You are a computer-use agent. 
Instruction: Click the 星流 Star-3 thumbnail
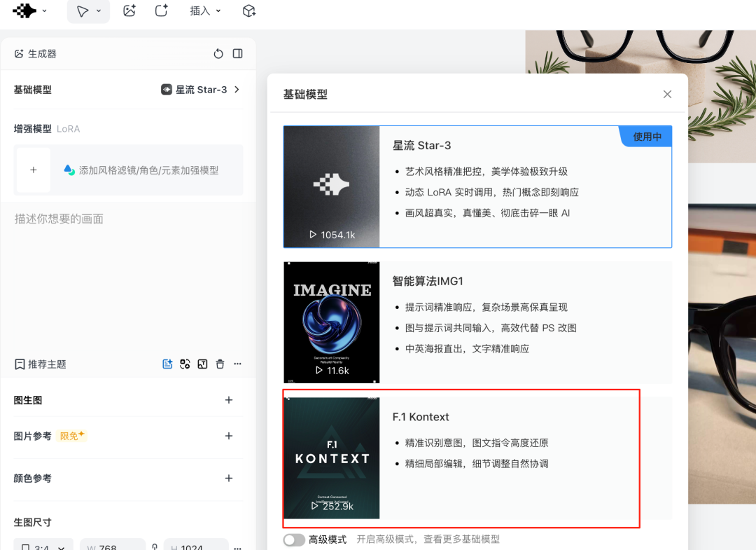[332, 186]
